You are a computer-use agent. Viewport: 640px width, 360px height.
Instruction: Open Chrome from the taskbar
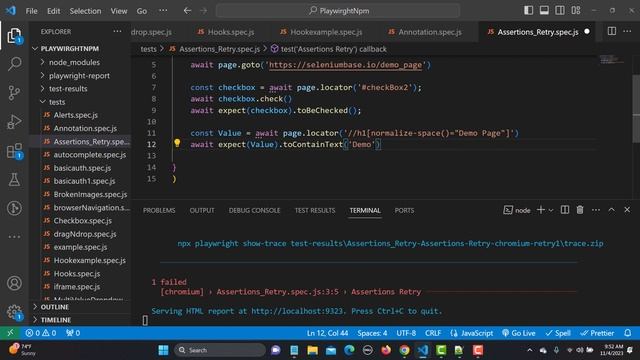(404, 350)
